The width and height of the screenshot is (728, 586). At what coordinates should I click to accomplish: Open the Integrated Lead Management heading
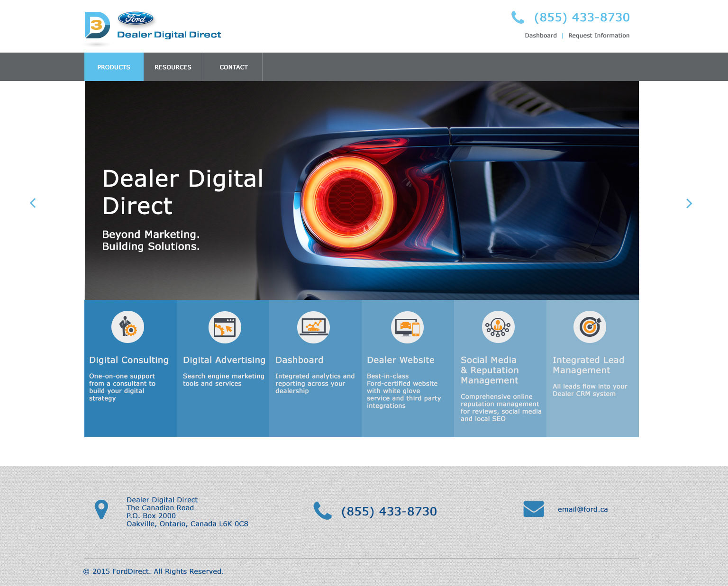click(x=588, y=365)
